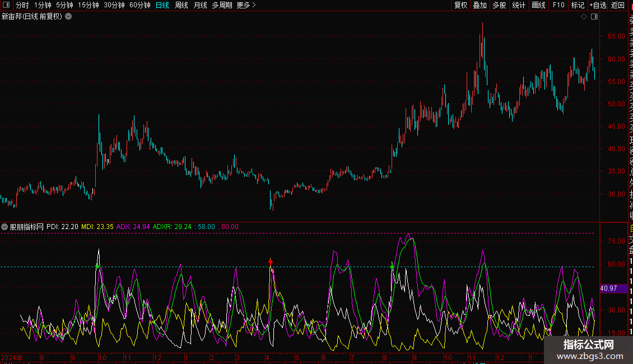
Task: Click ADX: 24.94 indicator value
Action: coord(133,227)
